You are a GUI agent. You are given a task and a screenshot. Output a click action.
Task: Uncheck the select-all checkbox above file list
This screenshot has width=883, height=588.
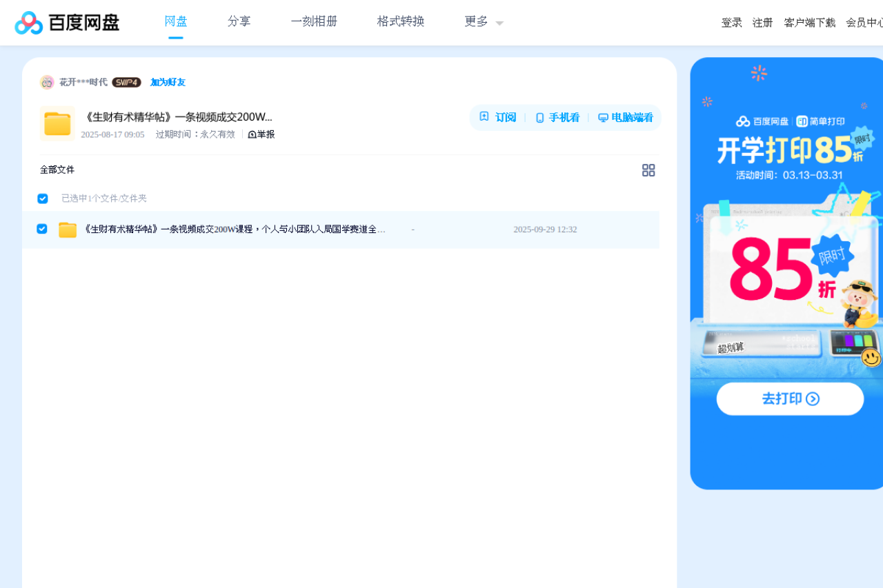[42, 198]
